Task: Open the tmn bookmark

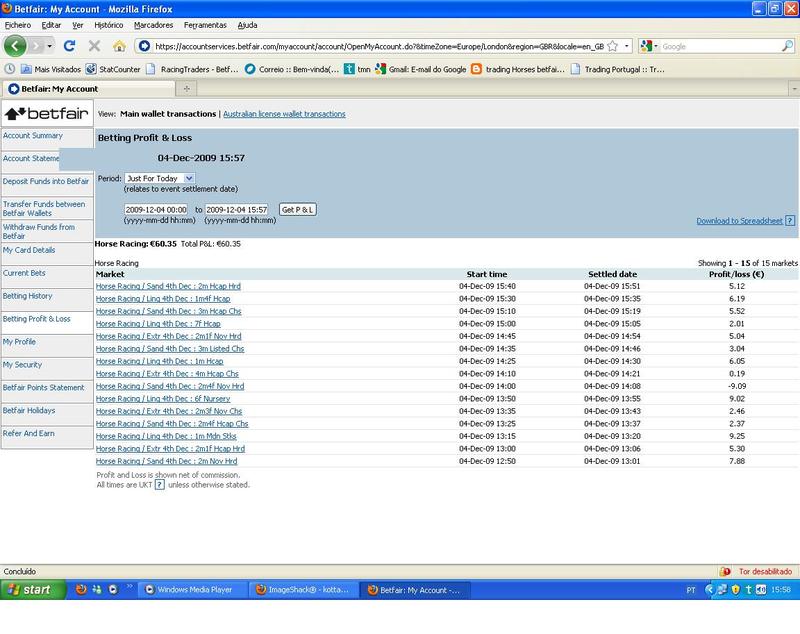Action: tap(357, 69)
